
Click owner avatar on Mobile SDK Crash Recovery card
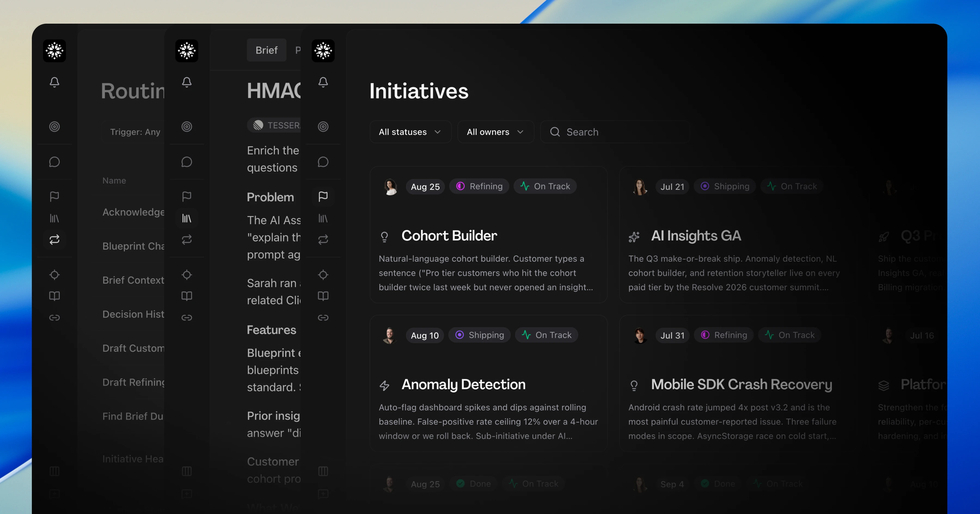pyautogui.click(x=640, y=335)
